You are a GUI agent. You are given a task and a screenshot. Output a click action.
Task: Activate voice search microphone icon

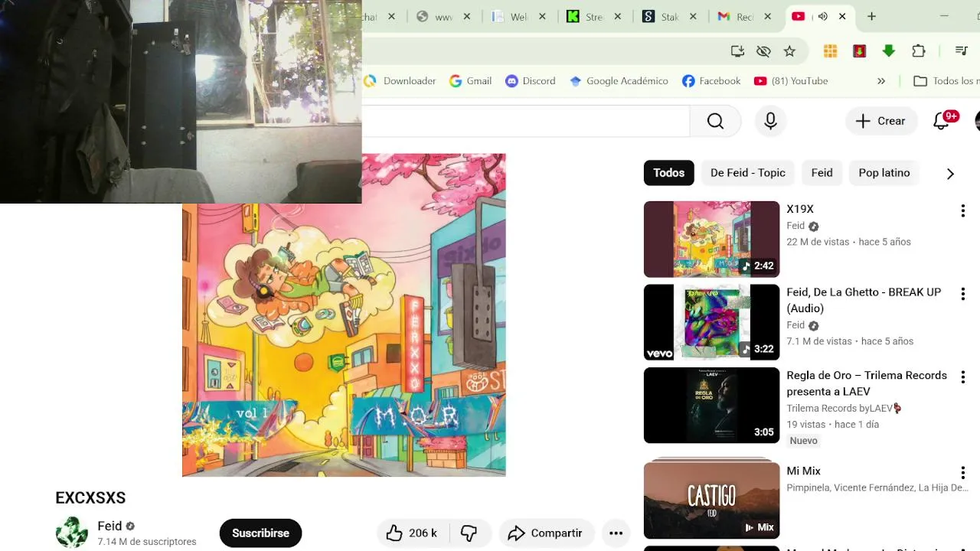click(770, 121)
